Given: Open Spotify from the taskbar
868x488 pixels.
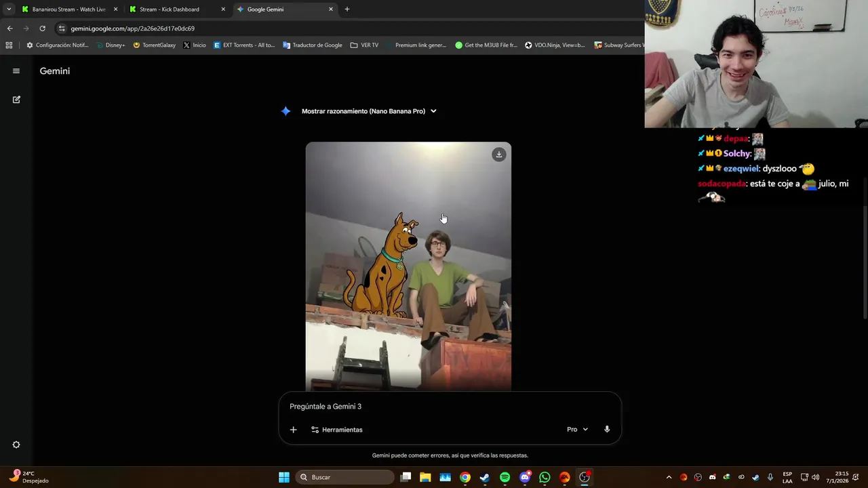Looking at the screenshot, I should (505, 477).
